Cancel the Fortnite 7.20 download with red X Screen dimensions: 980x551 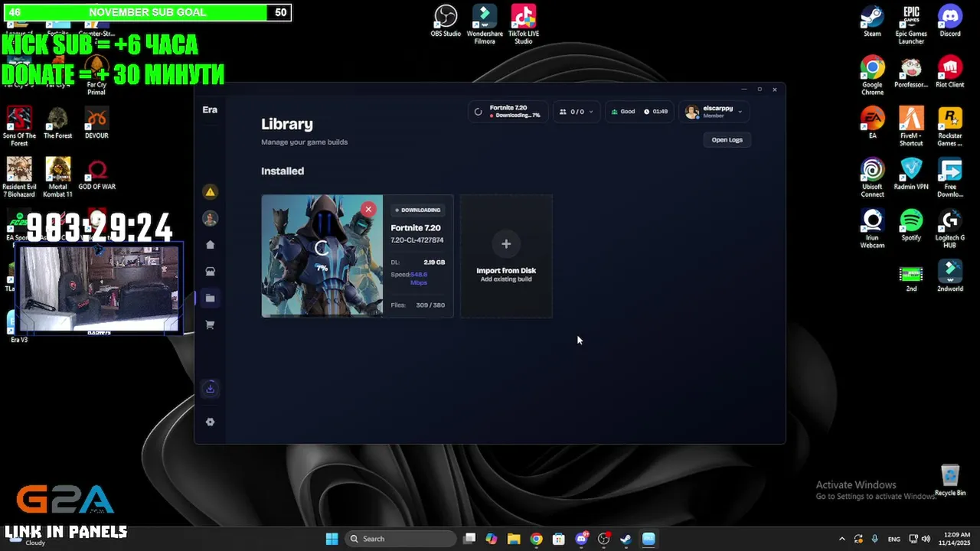click(x=368, y=209)
